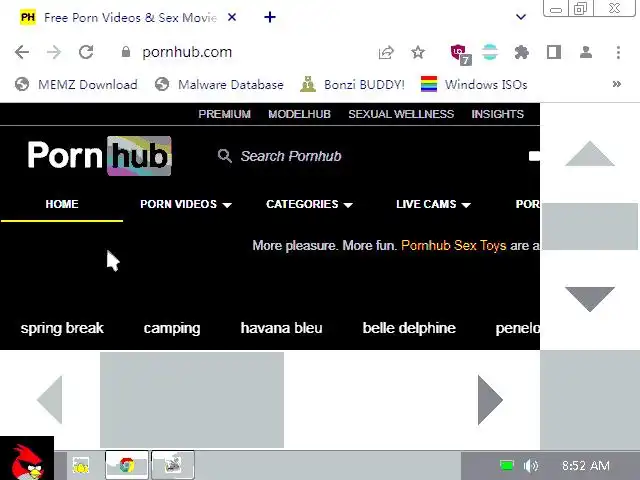Open the Chrome three-dot menu

[618, 52]
